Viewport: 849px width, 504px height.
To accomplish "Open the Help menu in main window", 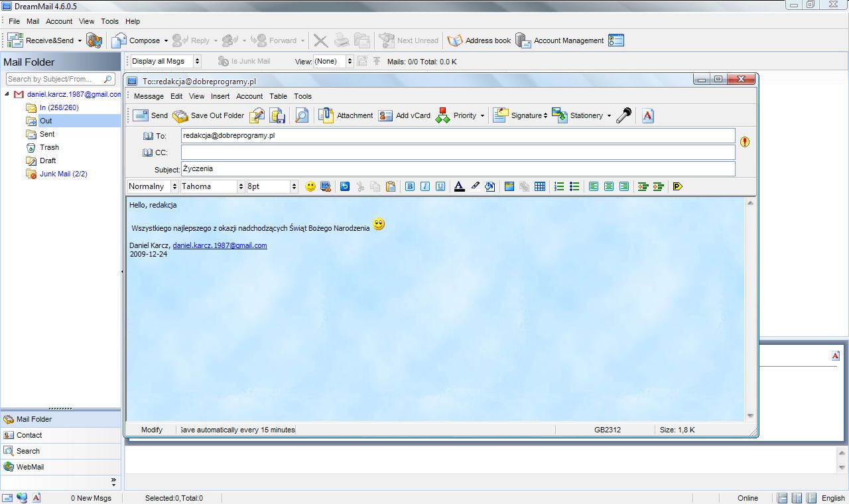I will tap(133, 21).
